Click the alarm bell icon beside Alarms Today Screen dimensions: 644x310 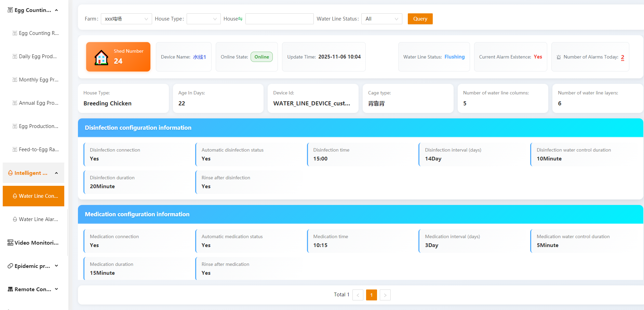559,57
